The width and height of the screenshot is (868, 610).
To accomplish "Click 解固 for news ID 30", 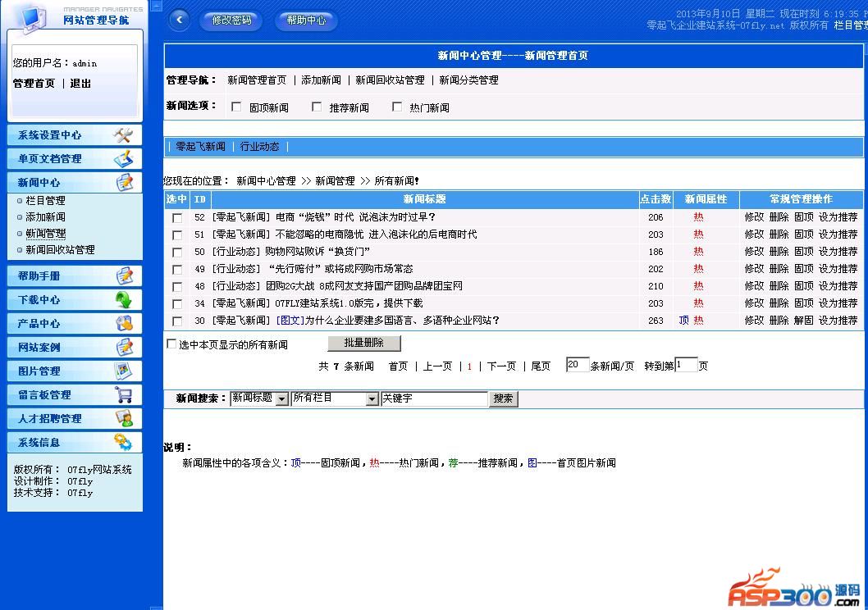I will tap(804, 321).
